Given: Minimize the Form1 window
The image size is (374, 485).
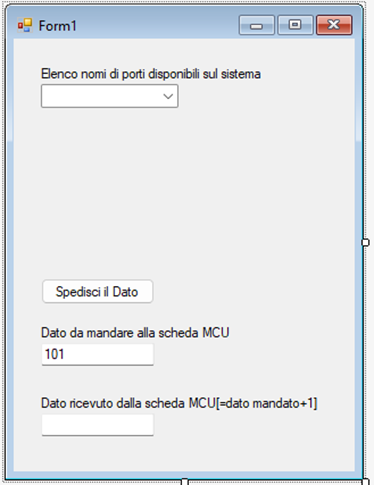Looking at the screenshot, I should [x=257, y=25].
